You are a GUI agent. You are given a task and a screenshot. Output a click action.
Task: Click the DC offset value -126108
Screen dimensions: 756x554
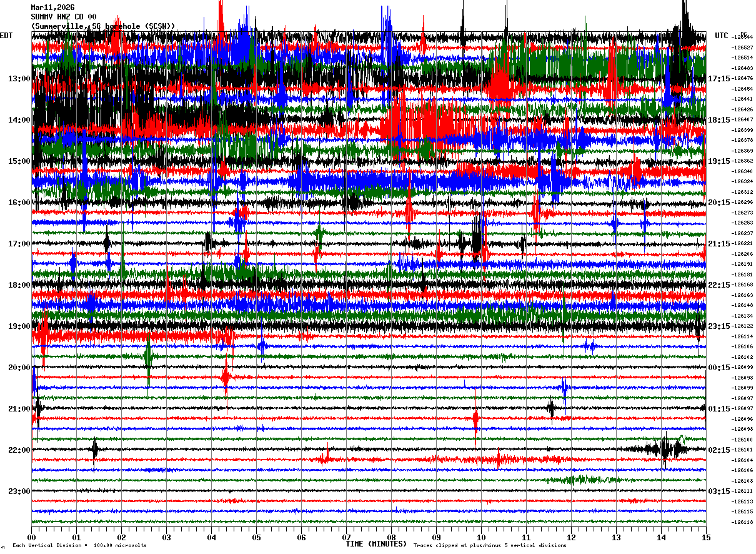742,481
